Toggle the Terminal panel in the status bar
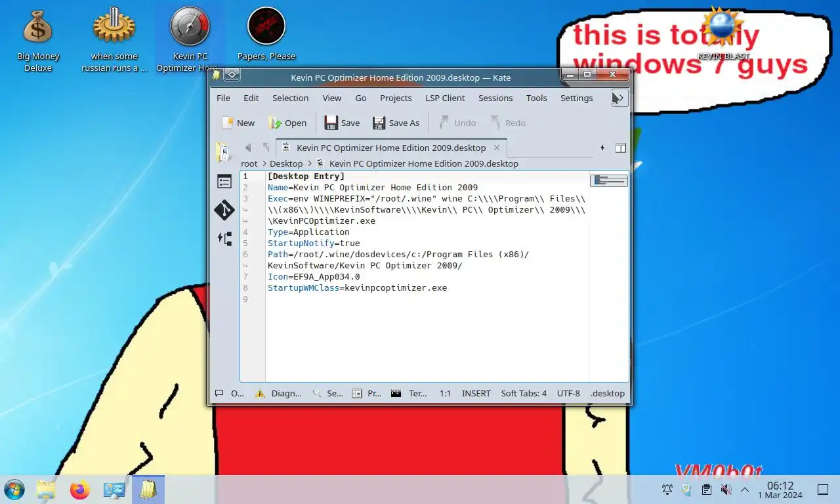 (x=409, y=393)
